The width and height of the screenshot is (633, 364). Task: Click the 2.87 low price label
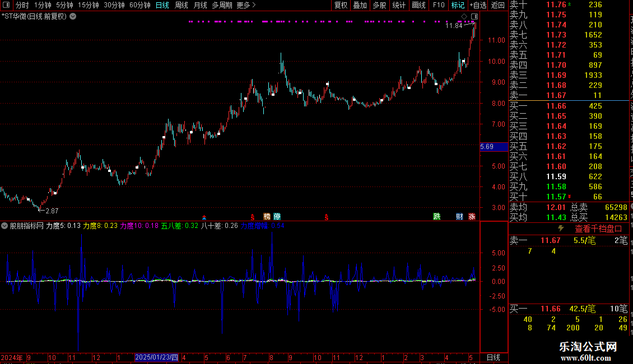pos(52,211)
